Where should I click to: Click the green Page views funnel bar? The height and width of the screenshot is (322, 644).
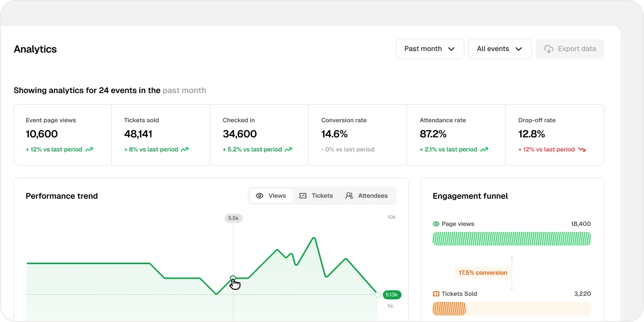click(x=512, y=238)
